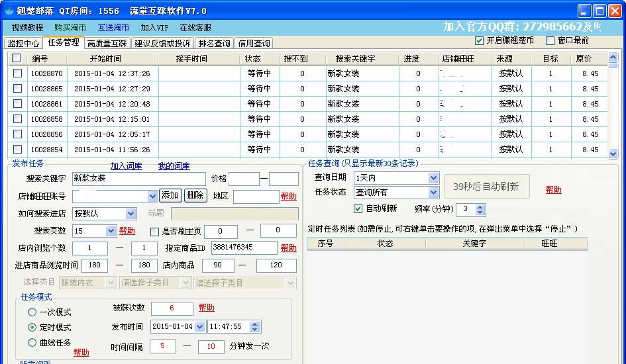Screen dimensions: 626x364
Task: Open the 如何搜索进店 dropdown
Action: 130,214
